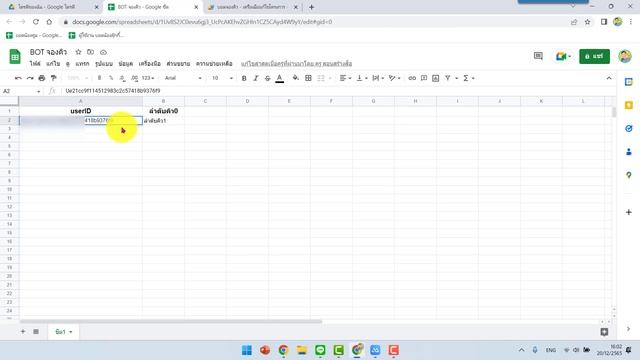Open the fill color picker
640x360 pixels.
(x=296, y=78)
